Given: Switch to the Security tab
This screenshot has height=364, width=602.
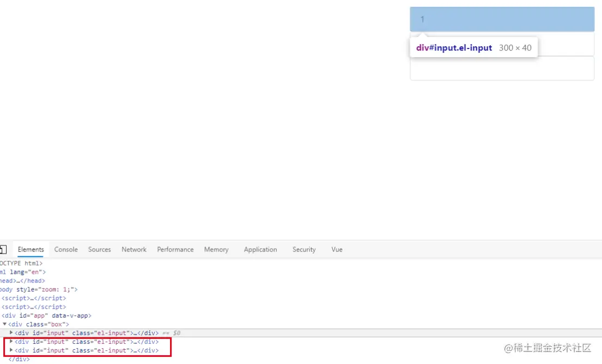Looking at the screenshot, I should click(x=304, y=249).
